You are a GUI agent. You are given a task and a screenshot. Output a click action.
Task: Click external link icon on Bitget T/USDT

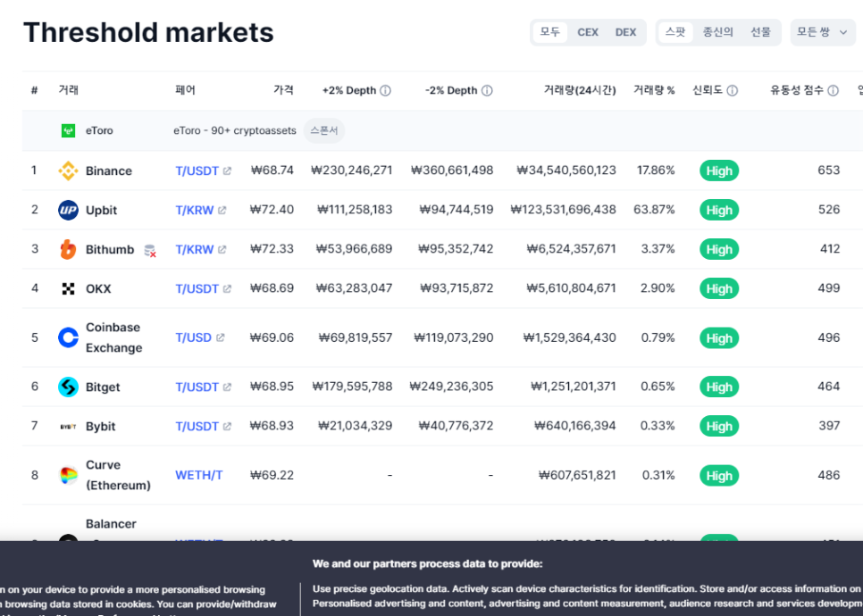(x=227, y=387)
